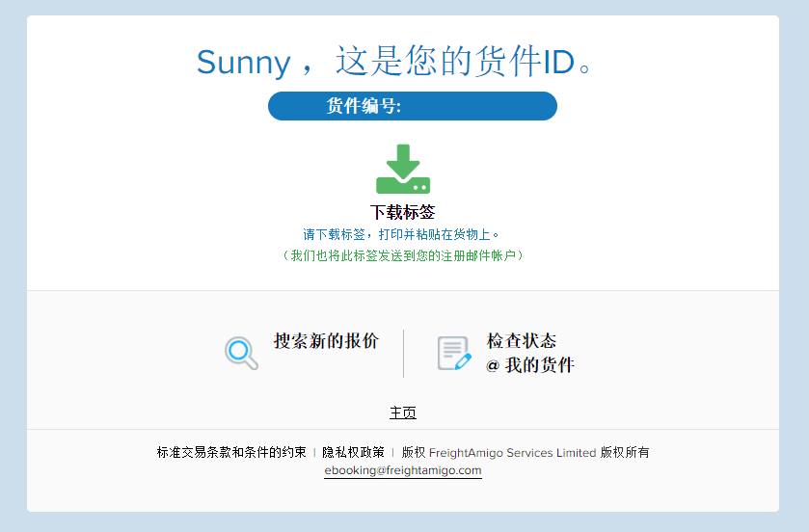Click the blue text 请下载标签，打印并粘贴在货物上
Image resolution: width=809 pixels, height=532 pixels.
[401, 234]
